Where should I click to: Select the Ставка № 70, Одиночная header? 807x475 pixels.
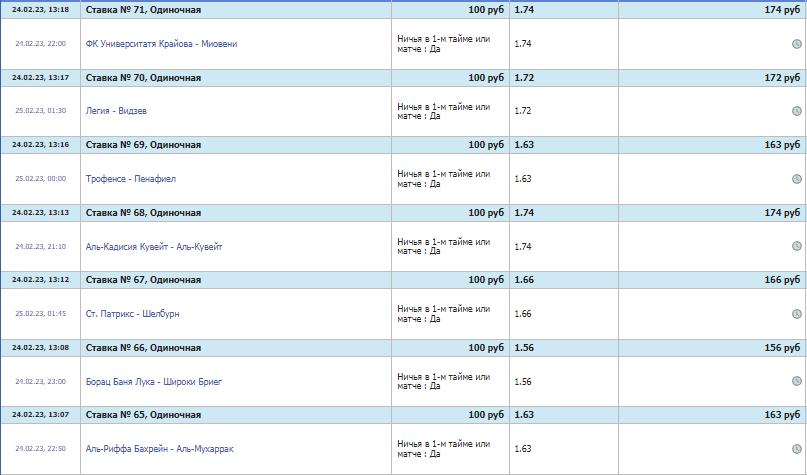click(x=143, y=77)
